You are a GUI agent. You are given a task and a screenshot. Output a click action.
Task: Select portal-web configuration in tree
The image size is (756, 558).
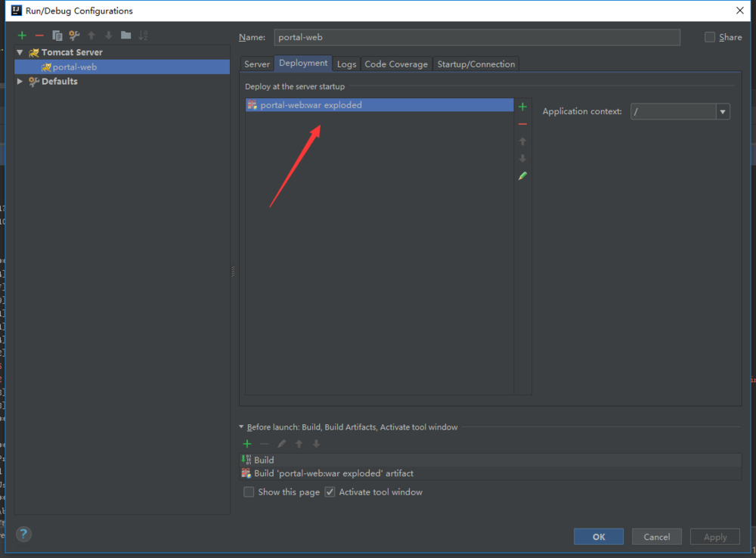click(122, 67)
